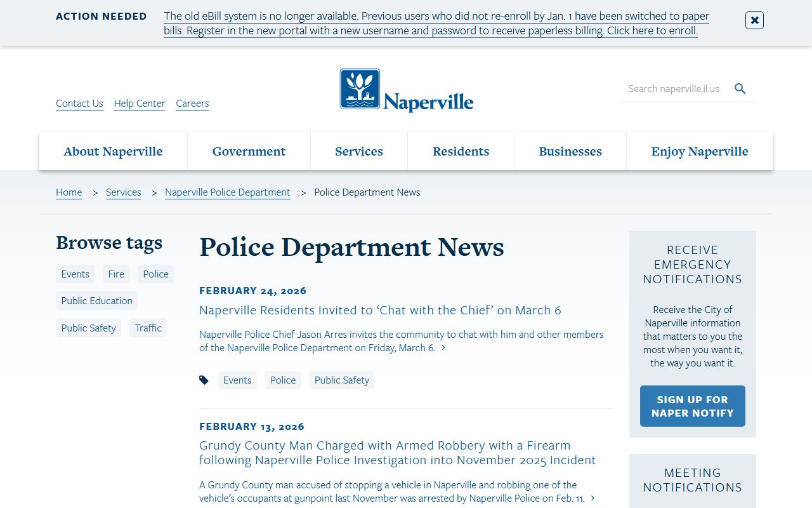812x508 pixels.
Task: Go to Home breadcrumb
Action: pos(69,192)
